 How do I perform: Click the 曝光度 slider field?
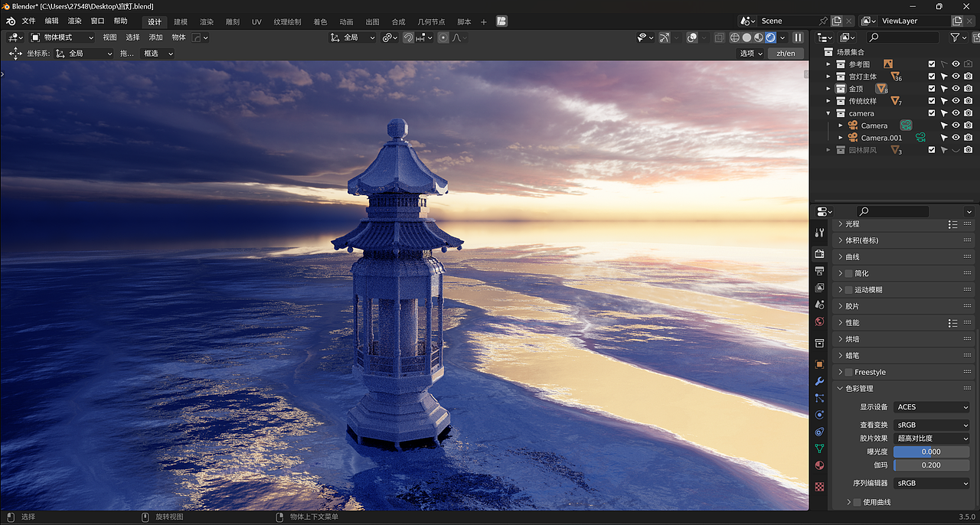932,452
